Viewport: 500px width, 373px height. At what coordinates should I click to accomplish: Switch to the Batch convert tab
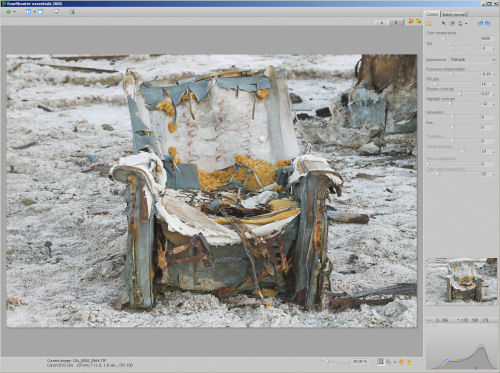coord(454,14)
